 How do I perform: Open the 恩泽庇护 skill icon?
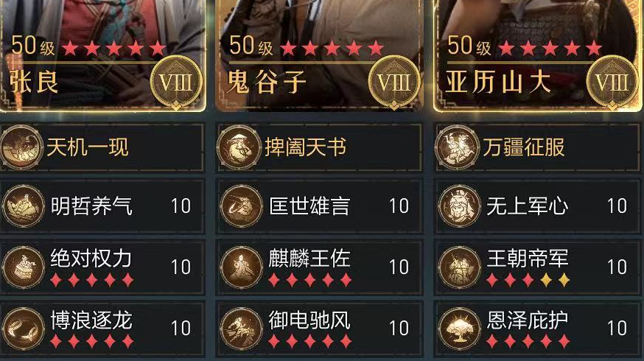click(460, 328)
